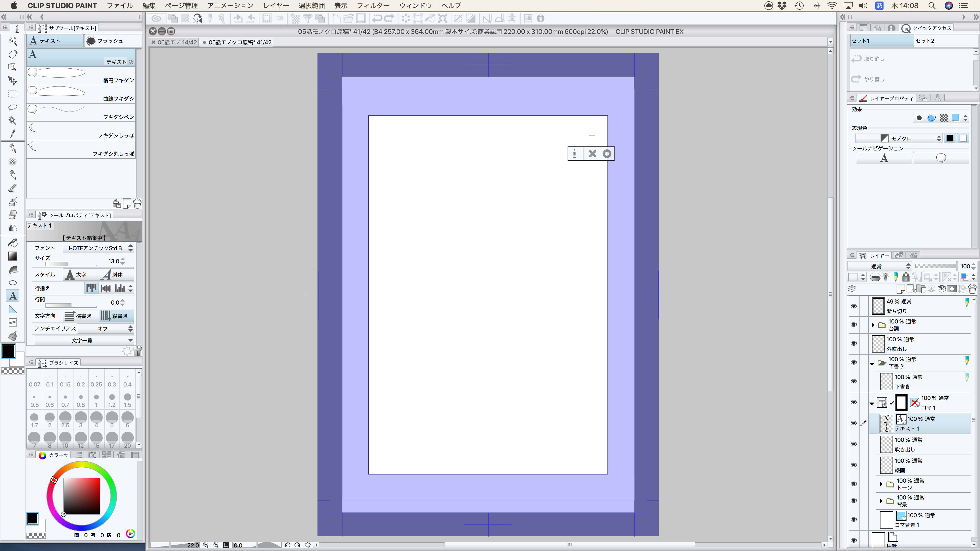Cancel text editing with the X icon
The width and height of the screenshot is (980, 551).
[x=592, y=154]
